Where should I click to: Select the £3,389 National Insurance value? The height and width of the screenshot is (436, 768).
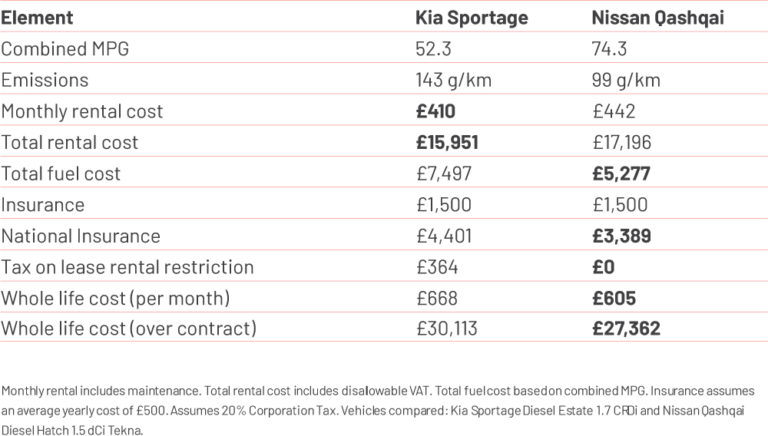[621, 235]
